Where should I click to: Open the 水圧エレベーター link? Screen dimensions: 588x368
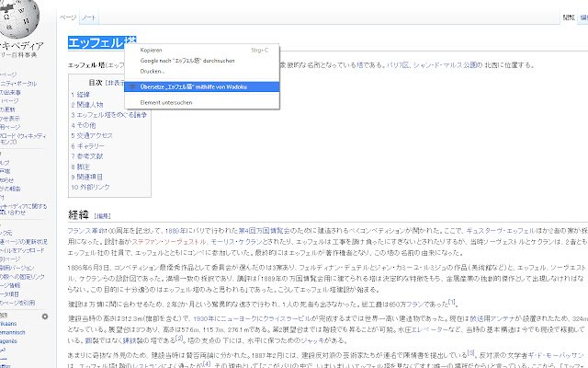point(429,329)
